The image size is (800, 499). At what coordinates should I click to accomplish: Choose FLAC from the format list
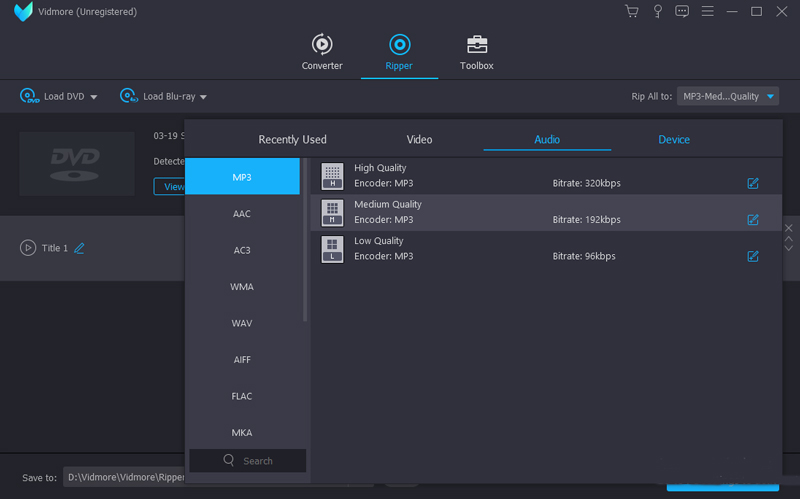point(242,396)
